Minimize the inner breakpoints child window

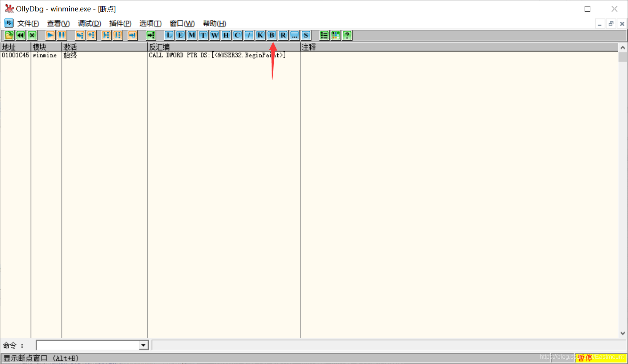point(600,24)
